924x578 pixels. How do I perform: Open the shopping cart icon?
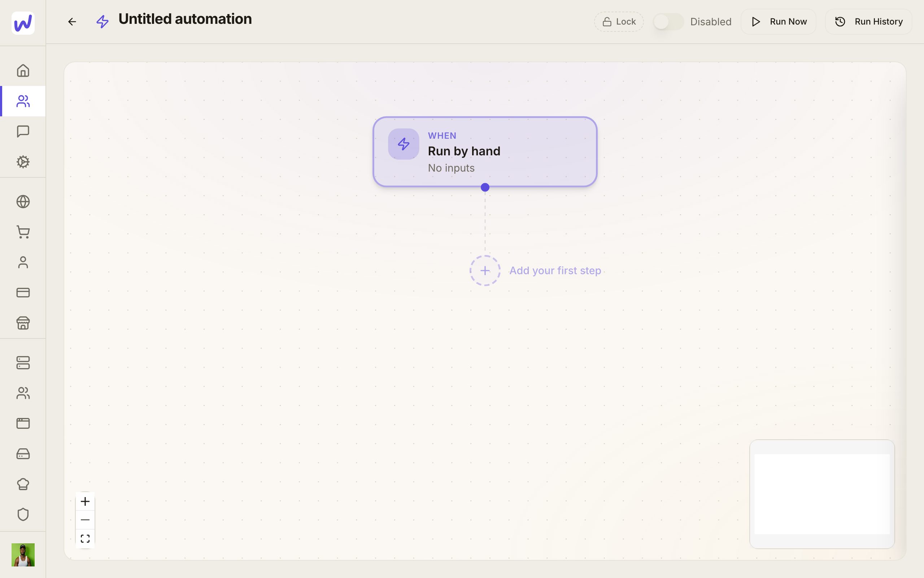pyautogui.click(x=23, y=232)
